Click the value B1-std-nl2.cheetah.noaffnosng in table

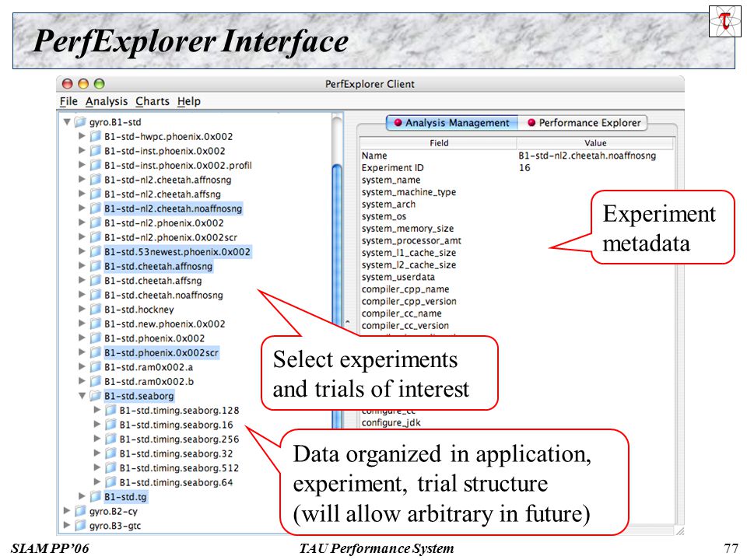point(587,156)
